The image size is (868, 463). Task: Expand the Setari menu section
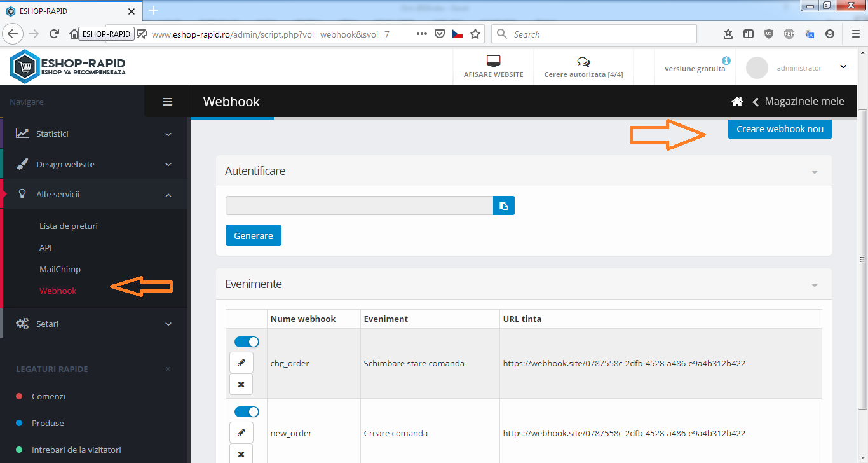[x=94, y=324]
